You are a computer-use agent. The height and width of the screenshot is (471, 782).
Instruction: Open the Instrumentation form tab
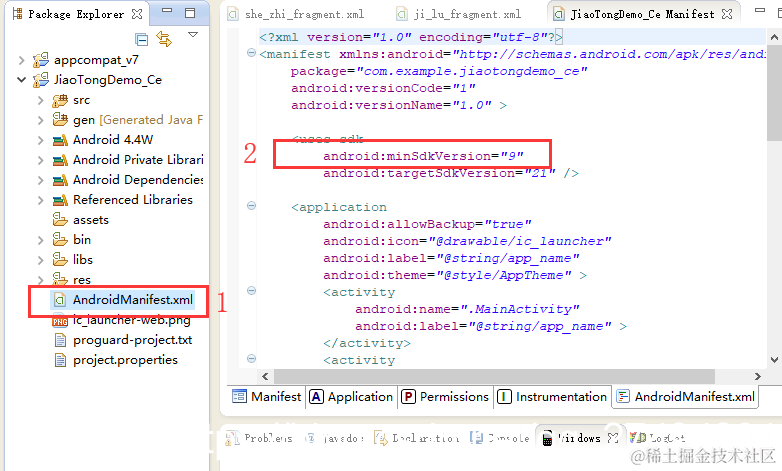[x=553, y=397]
